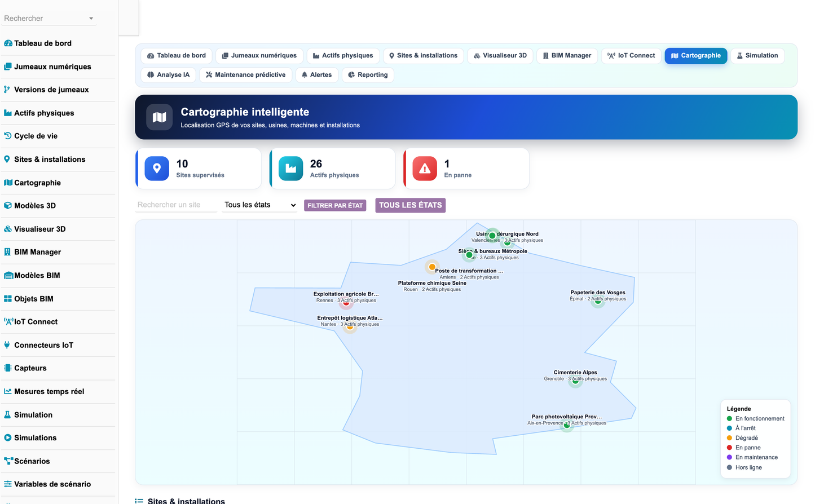Click the Mesures temps réel chart icon
The height and width of the screenshot is (504, 815).
[x=8, y=391]
